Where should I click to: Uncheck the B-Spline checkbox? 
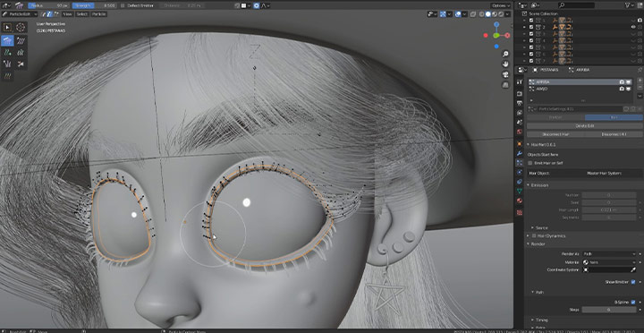point(633,303)
